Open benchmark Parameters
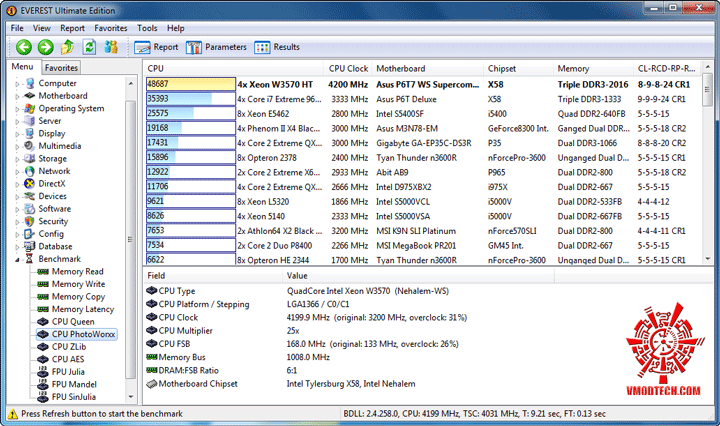This screenshot has height=426, width=720. [x=216, y=47]
